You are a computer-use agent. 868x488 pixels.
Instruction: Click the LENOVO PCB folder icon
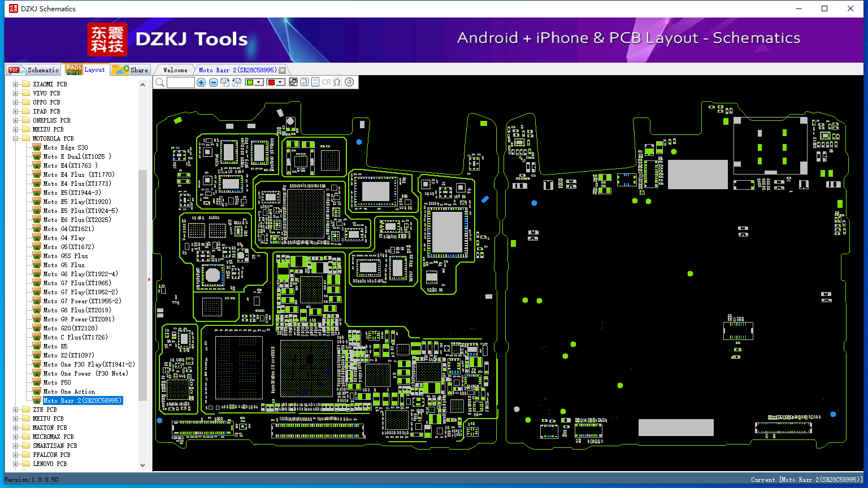[x=25, y=464]
